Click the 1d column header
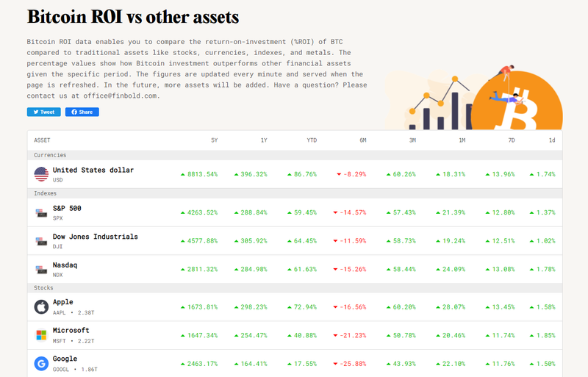The width and height of the screenshot is (588, 377). pos(552,140)
